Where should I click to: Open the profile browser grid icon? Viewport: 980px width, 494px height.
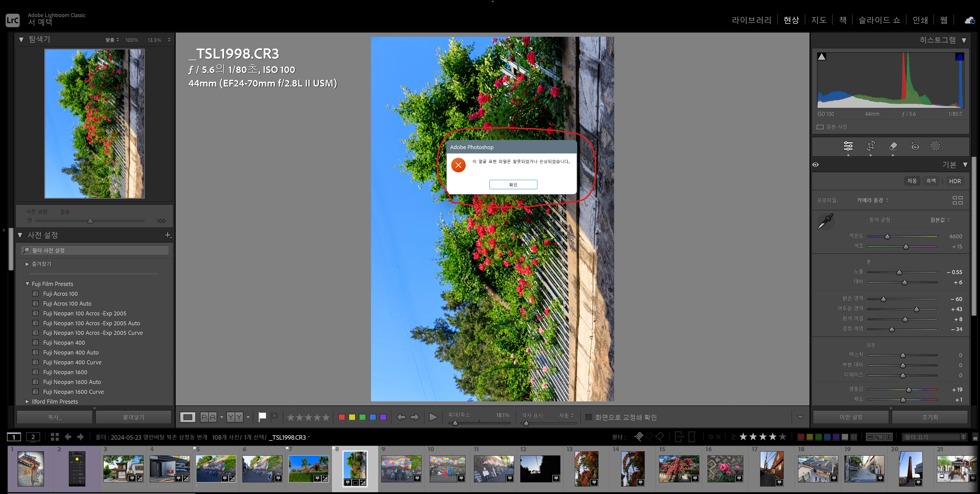click(x=957, y=200)
